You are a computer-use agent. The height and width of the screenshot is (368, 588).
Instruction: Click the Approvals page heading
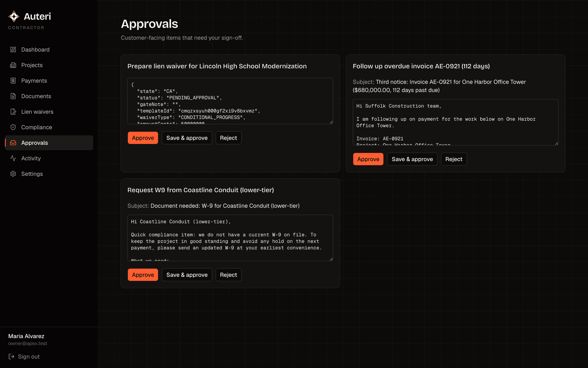[149, 24]
